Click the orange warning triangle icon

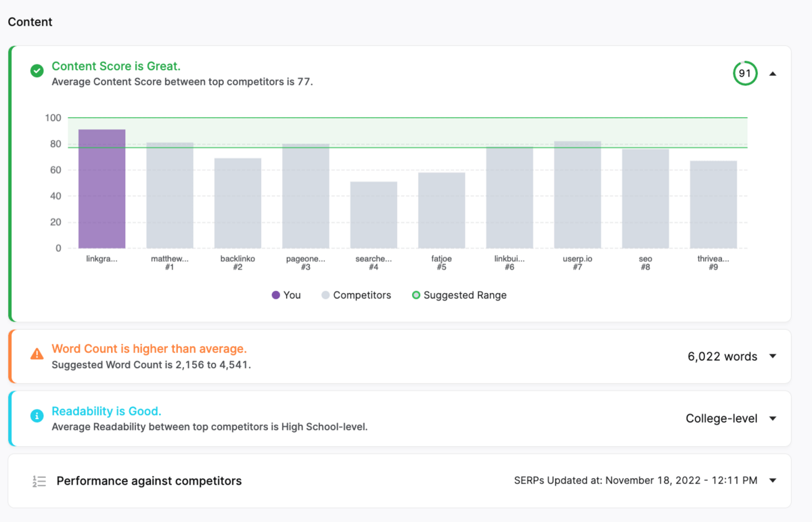pos(37,354)
